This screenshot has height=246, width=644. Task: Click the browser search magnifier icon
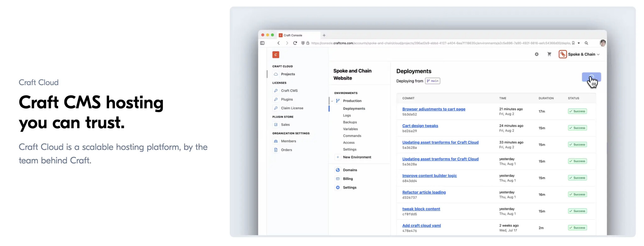click(586, 43)
